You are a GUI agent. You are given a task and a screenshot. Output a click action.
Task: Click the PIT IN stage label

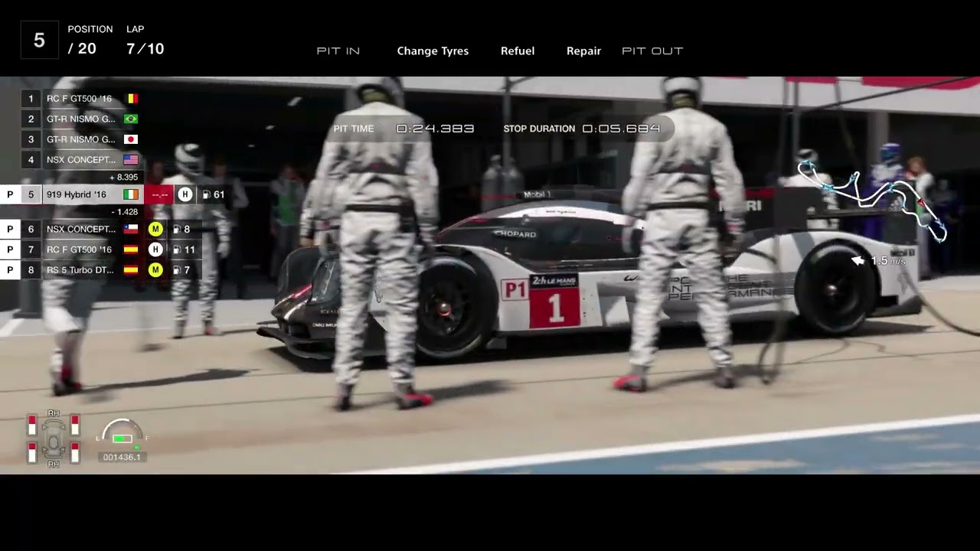pyautogui.click(x=338, y=51)
